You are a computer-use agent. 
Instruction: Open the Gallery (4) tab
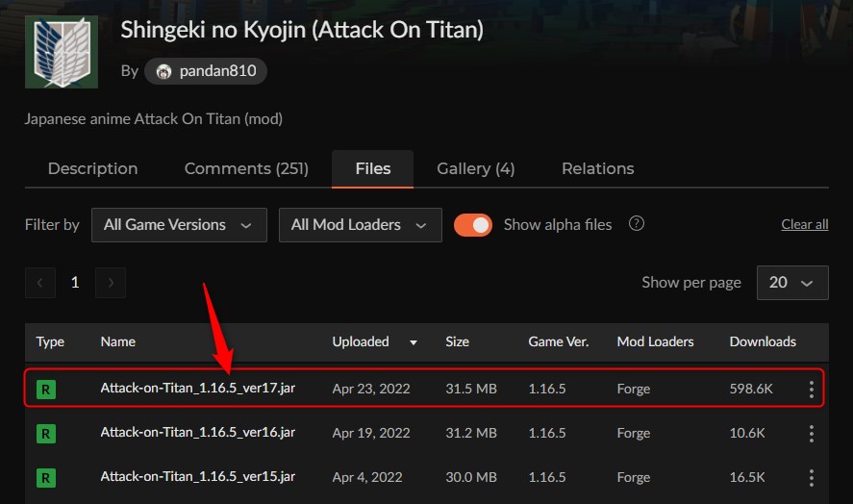(x=475, y=168)
